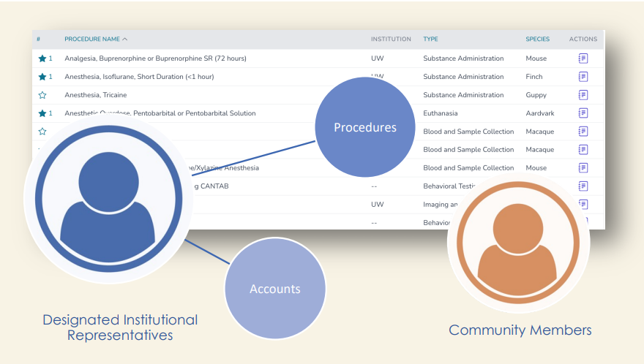Click 'Finch' species cell
The height and width of the screenshot is (364, 644).
click(534, 77)
